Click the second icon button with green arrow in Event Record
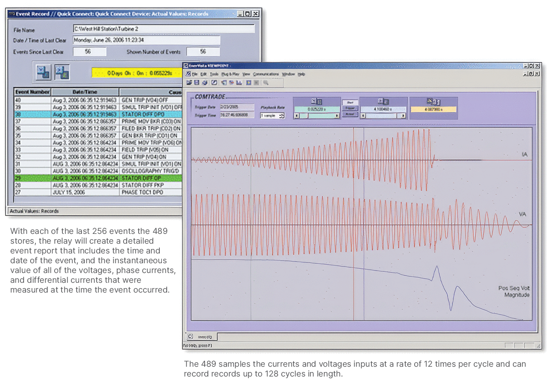552x392 pixels. (x=62, y=72)
